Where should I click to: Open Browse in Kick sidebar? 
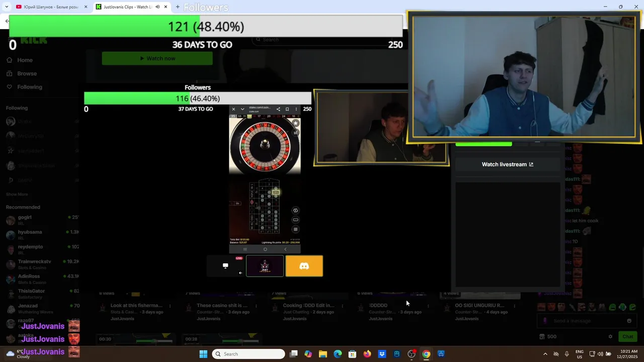22,73
